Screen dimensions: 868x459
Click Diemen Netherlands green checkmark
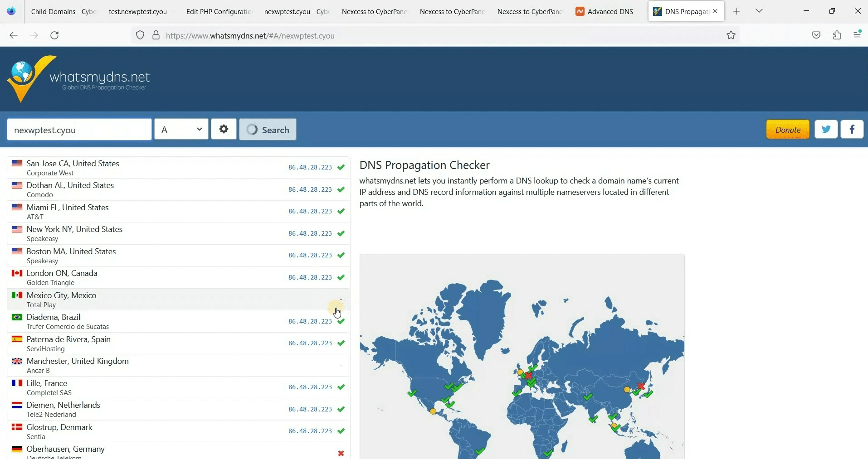point(341,409)
